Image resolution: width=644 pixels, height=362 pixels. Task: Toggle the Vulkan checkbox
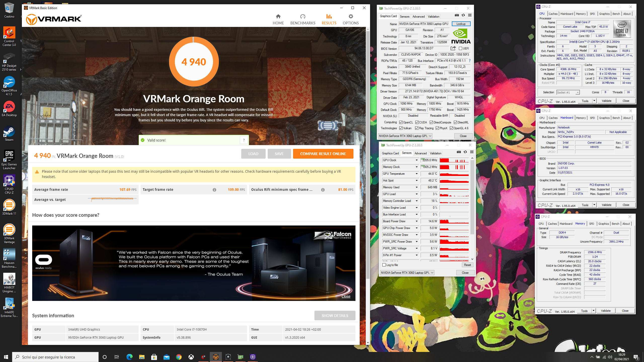click(x=401, y=128)
